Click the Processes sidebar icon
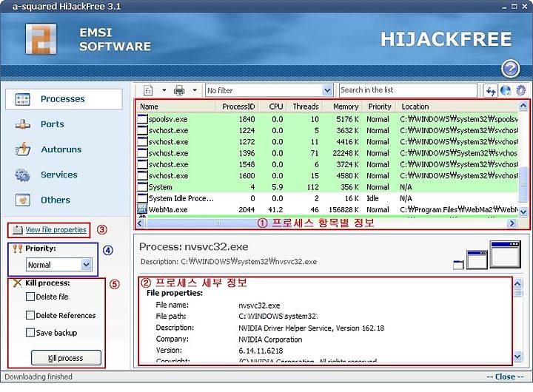Screen dimensions: 533x392 tap(23, 99)
